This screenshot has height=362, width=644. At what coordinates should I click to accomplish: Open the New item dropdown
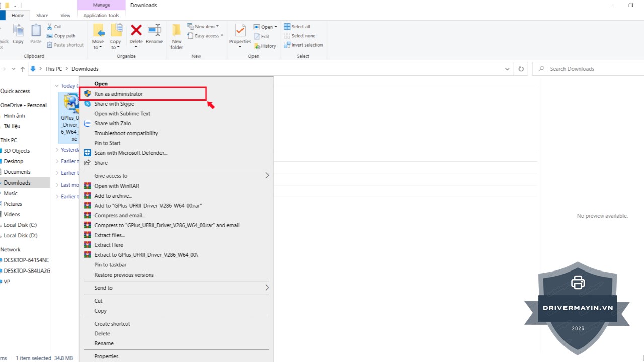pyautogui.click(x=206, y=27)
